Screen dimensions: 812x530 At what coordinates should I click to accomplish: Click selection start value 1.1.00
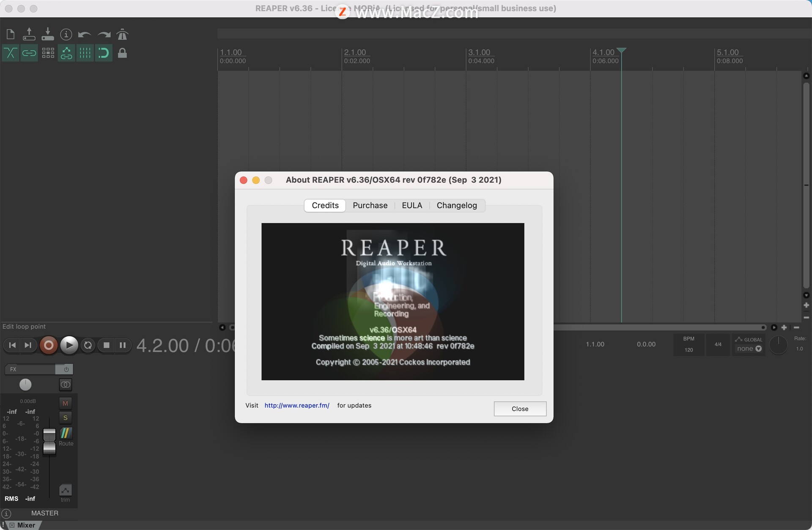click(595, 344)
